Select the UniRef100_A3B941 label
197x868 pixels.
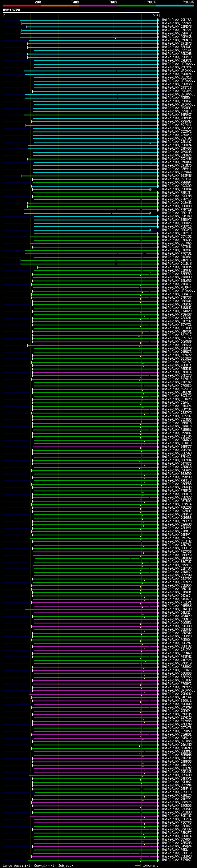177,169
